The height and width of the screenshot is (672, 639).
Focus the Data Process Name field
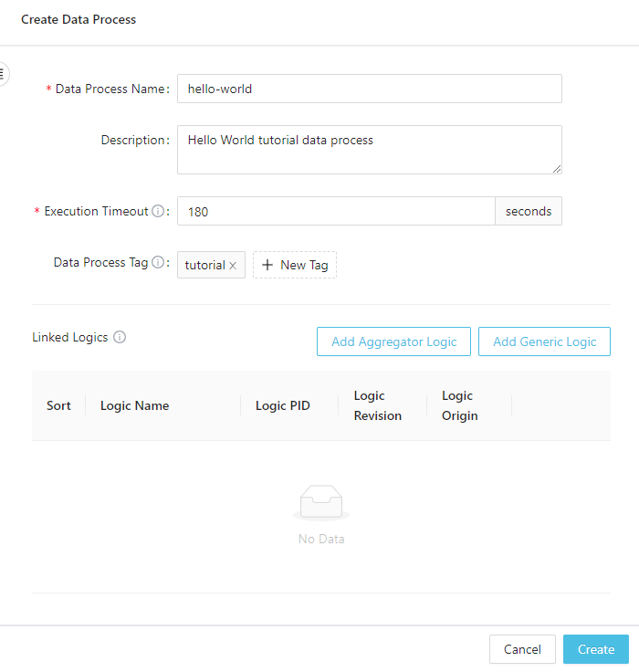[369, 89]
